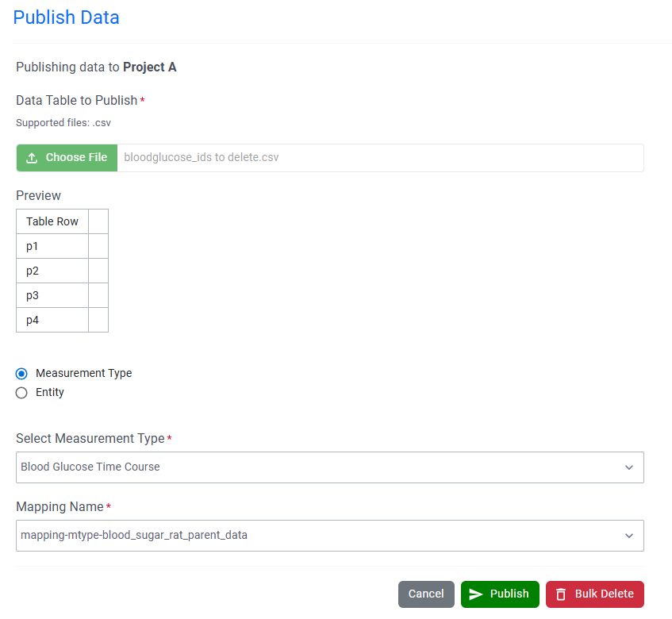
Task: Select the Measurement Type radio button
Action: click(21, 374)
